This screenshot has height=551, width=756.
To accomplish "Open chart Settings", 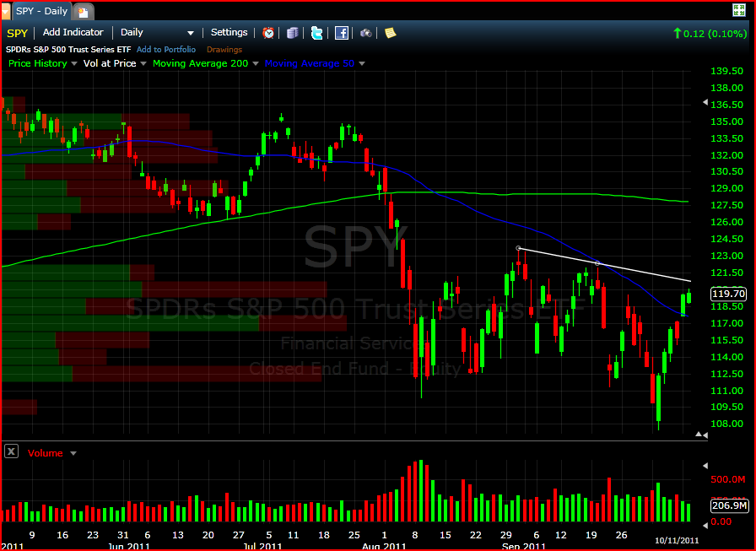I will point(229,32).
